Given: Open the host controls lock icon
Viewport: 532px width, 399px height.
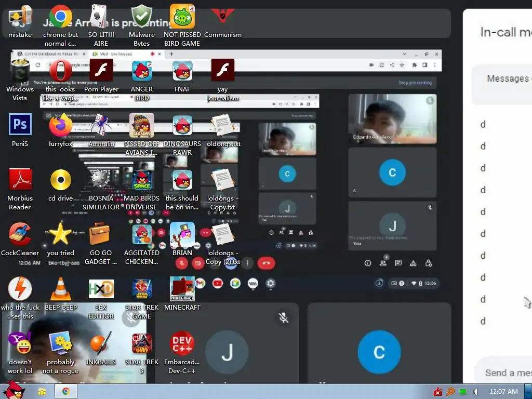Looking at the screenshot, I should (x=429, y=263).
